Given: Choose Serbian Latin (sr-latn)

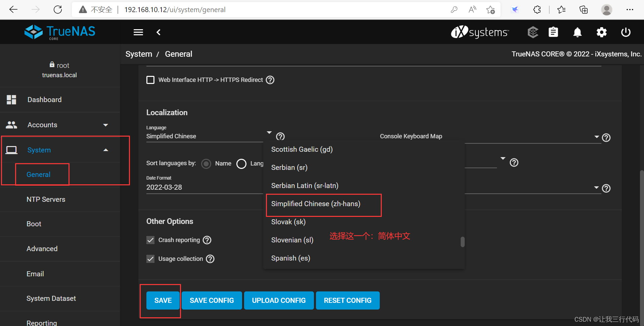Looking at the screenshot, I should coord(364,186).
